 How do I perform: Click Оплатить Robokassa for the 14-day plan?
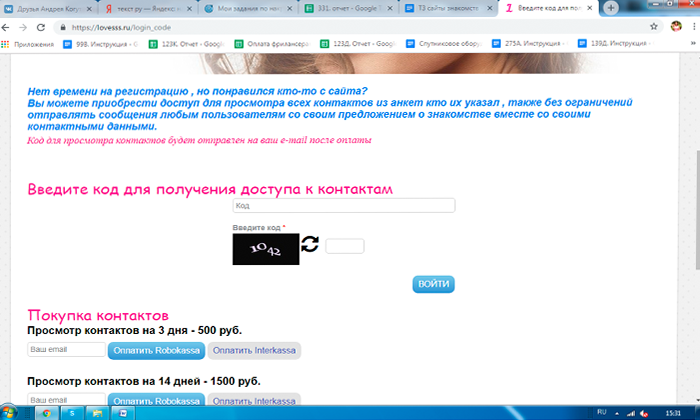pyautogui.click(x=157, y=399)
